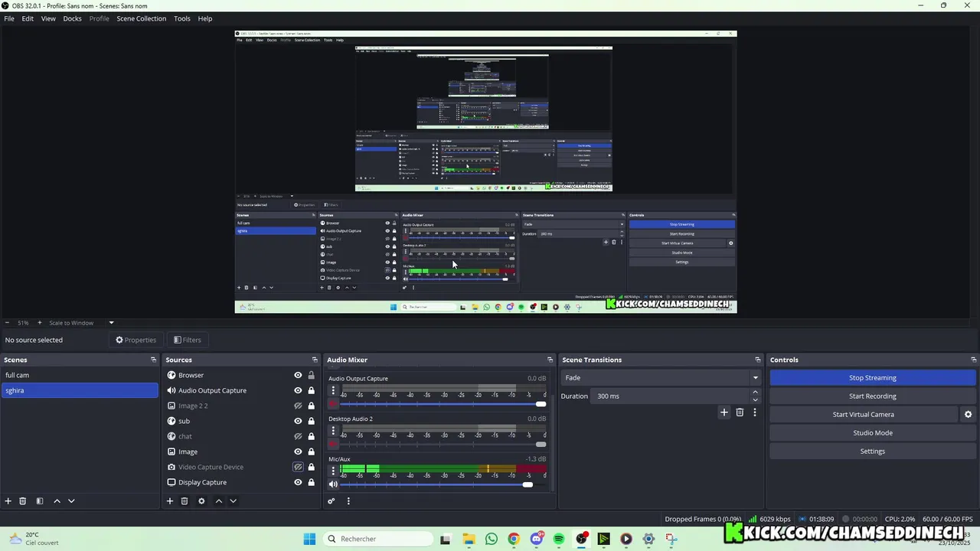This screenshot has height=551, width=980.
Task: Click the Filters button
Action: pyautogui.click(x=188, y=340)
